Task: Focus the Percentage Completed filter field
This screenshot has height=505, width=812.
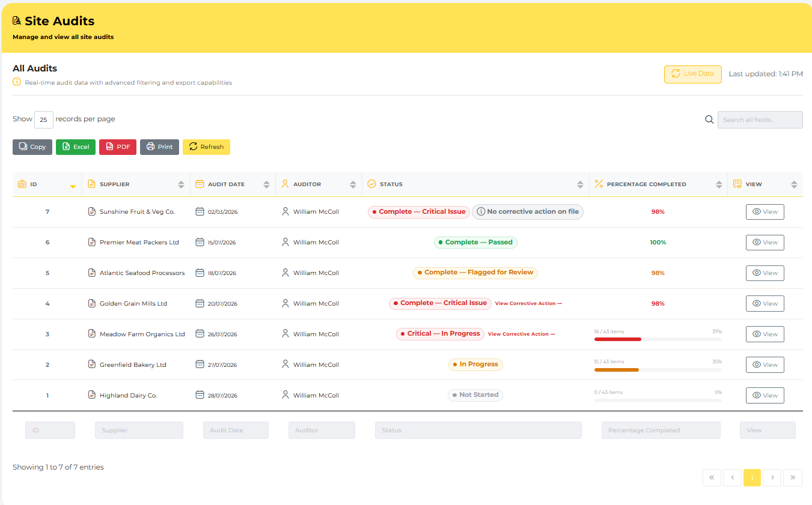Action: coord(661,430)
